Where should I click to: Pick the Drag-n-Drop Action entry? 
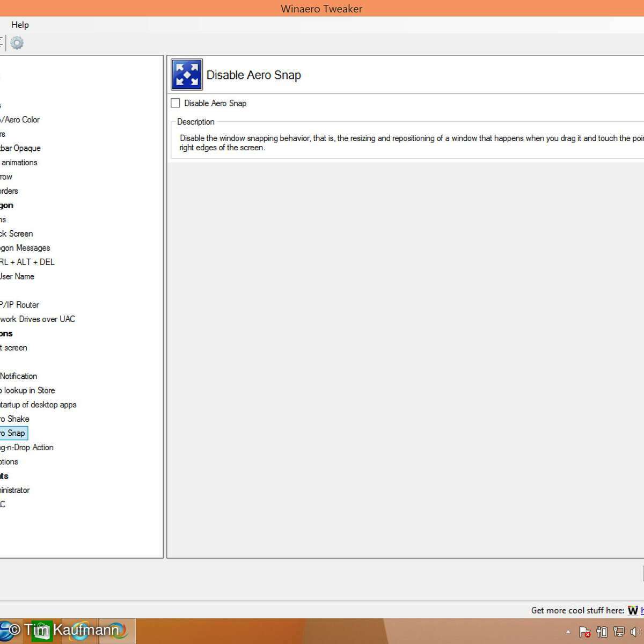tap(27, 447)
